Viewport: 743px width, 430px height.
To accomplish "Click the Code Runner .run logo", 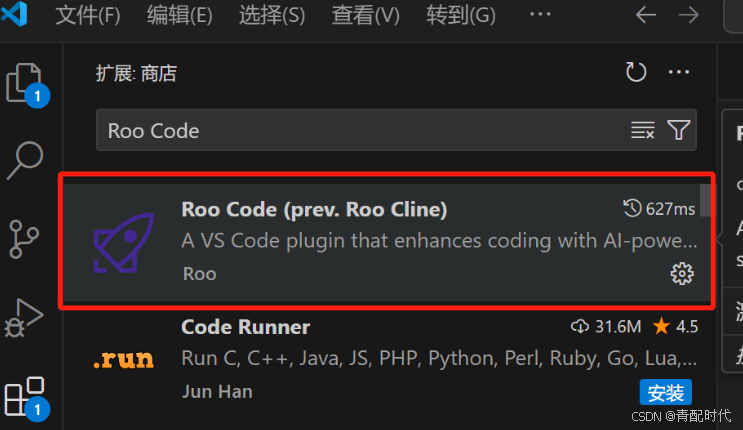I will pyautogui.click(x=124, y=359).
